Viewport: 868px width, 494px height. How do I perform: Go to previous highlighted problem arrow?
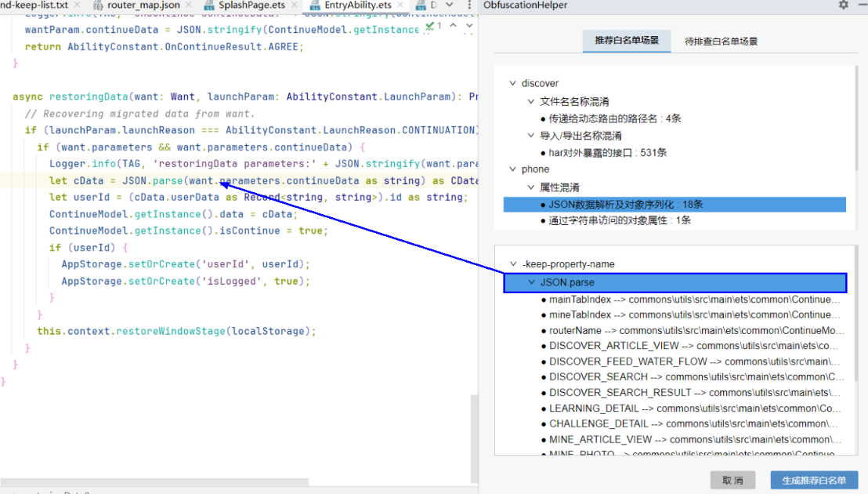(455, 27)
